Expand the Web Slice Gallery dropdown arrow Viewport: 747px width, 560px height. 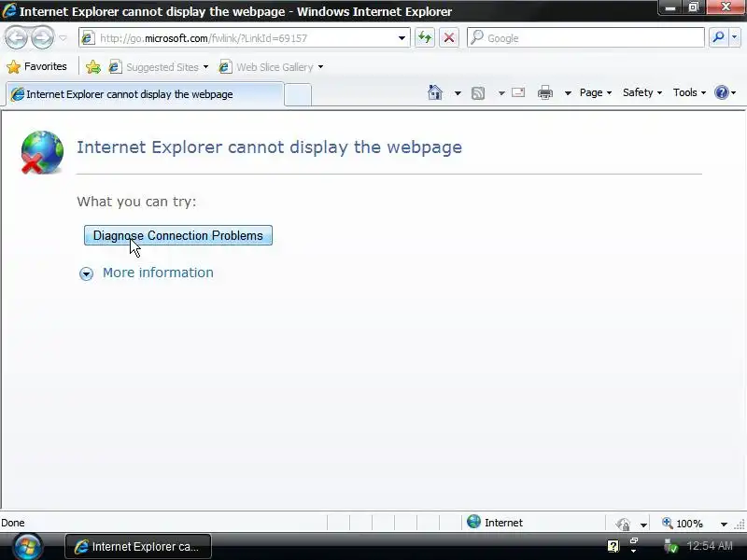320,67
